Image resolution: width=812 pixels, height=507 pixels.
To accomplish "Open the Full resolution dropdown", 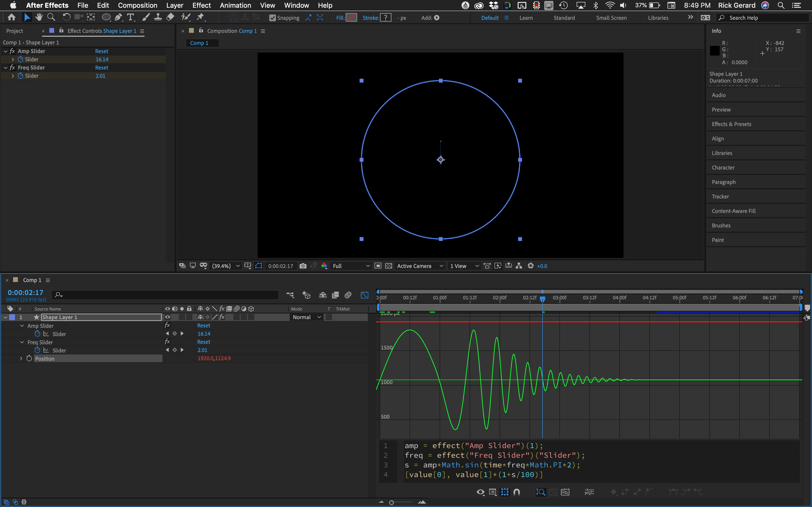I will pyautogui.click(x=351, y=266).
